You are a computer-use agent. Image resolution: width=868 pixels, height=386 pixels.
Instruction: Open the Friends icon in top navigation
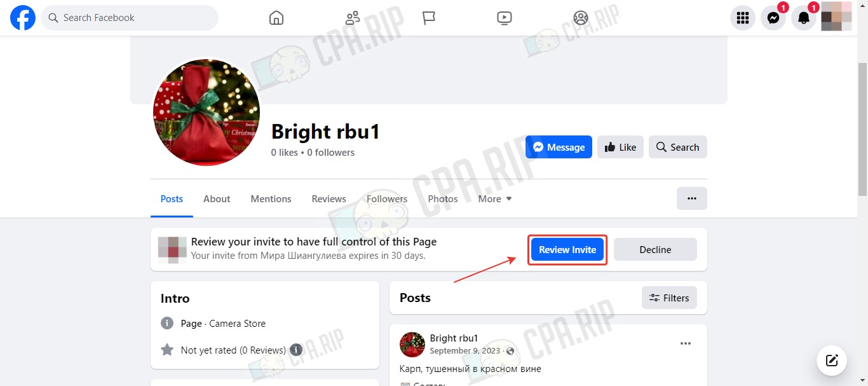[353, 18]
